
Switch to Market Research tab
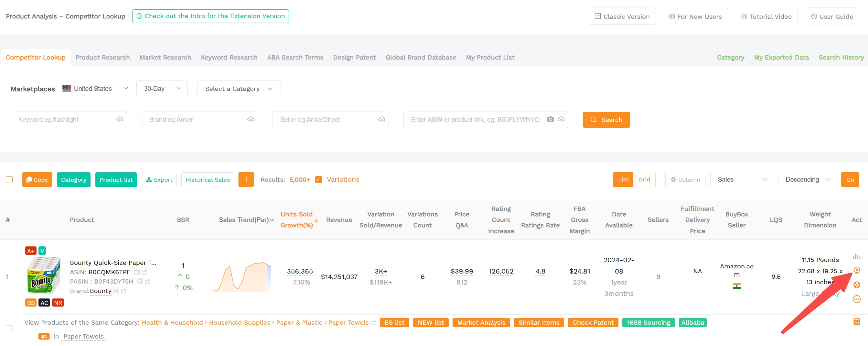pyautogui.click(x=165, y=57)
